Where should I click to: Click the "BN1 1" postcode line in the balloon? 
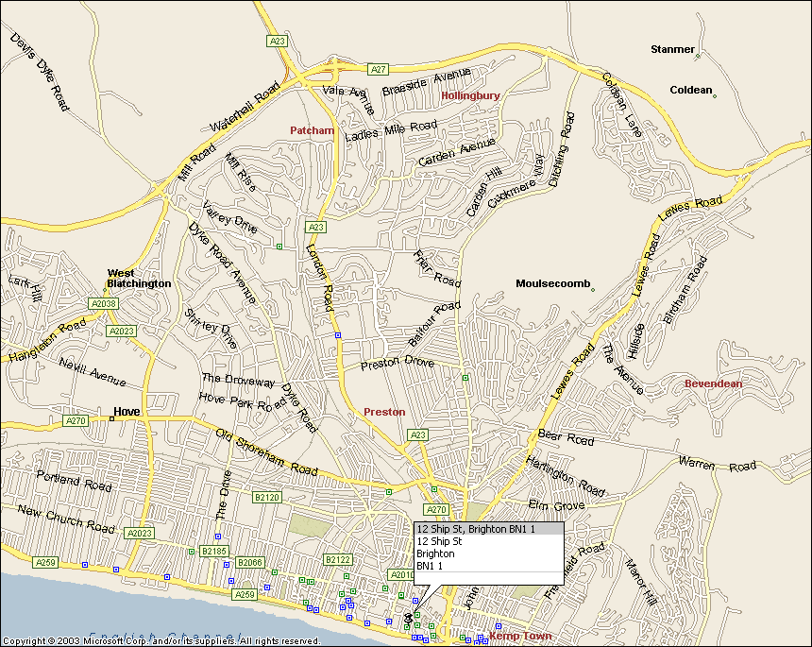click(429, 566)
